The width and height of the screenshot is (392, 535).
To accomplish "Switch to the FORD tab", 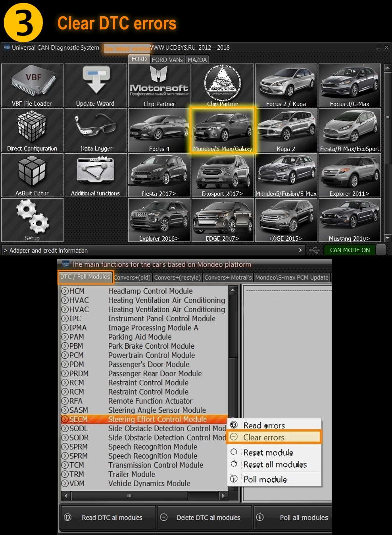I will [139, 59].
